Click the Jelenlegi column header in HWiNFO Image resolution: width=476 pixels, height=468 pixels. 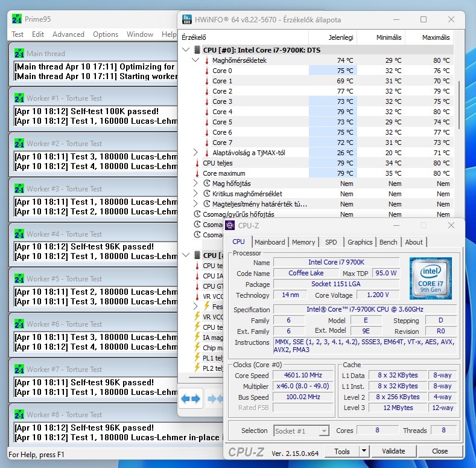pos(332,37)
